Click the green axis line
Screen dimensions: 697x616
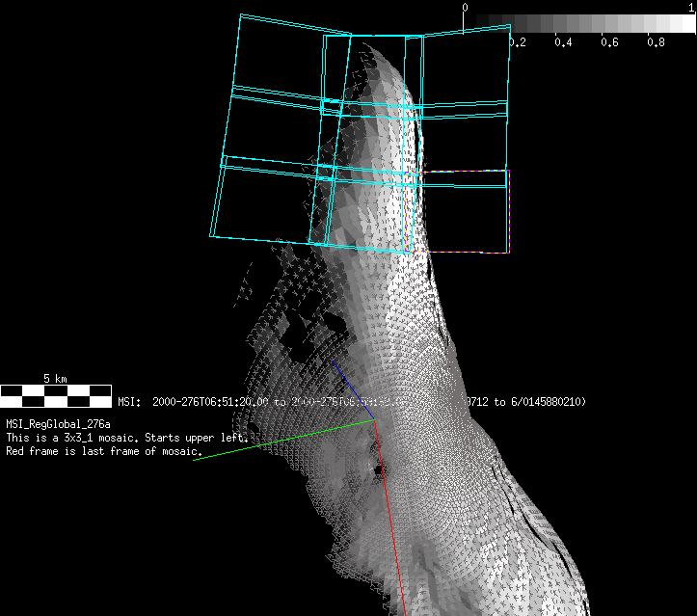pyautogui.click(x=284, y=440)
